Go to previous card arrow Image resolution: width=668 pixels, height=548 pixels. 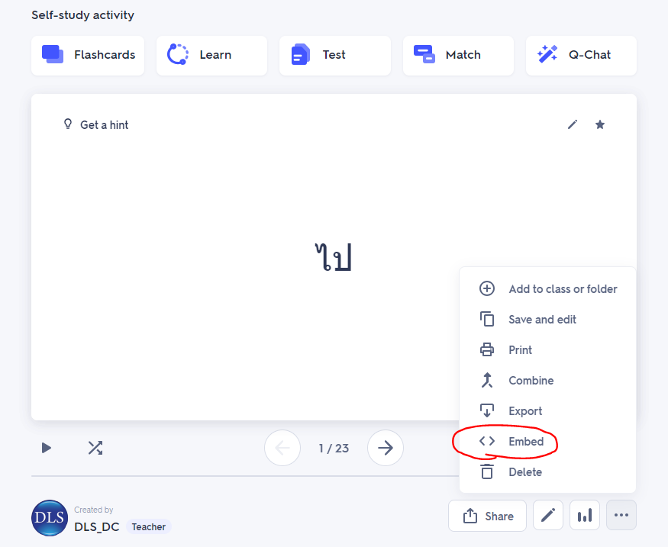282,448
